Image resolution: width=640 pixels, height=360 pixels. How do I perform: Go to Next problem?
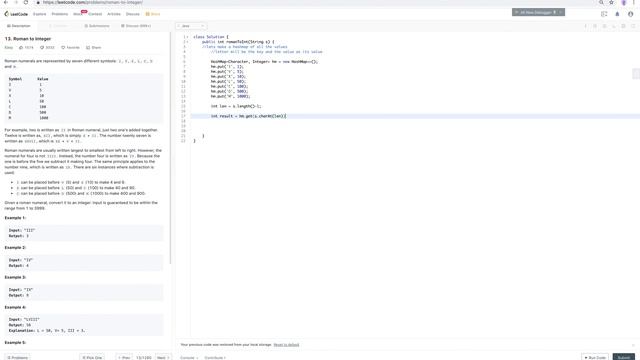163,358
